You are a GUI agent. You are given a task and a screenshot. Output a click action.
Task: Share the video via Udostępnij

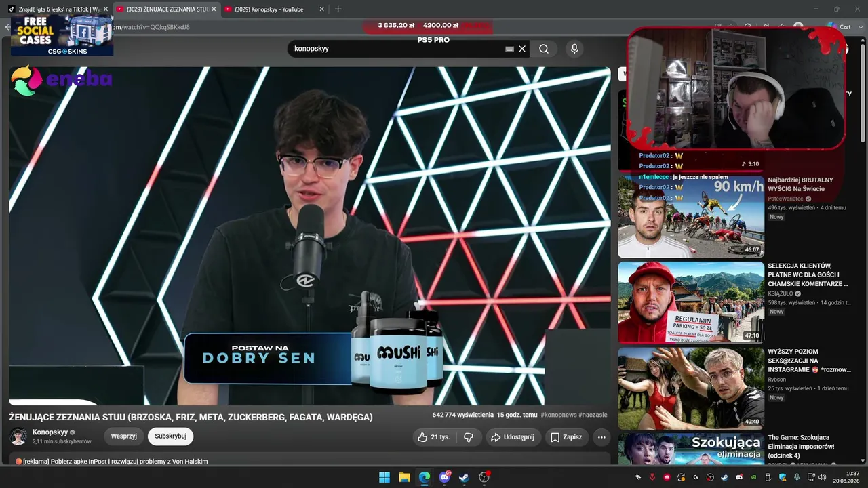[x=513, y=437]
